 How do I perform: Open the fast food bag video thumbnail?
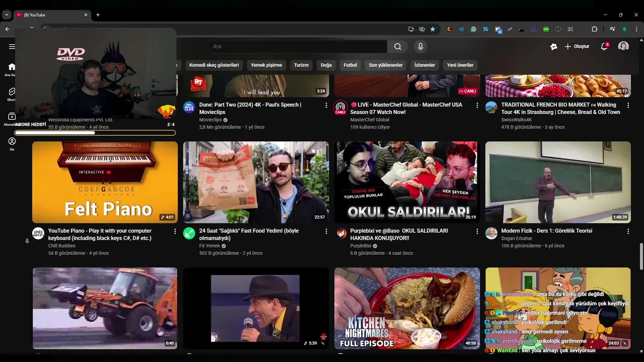[256, 182]
